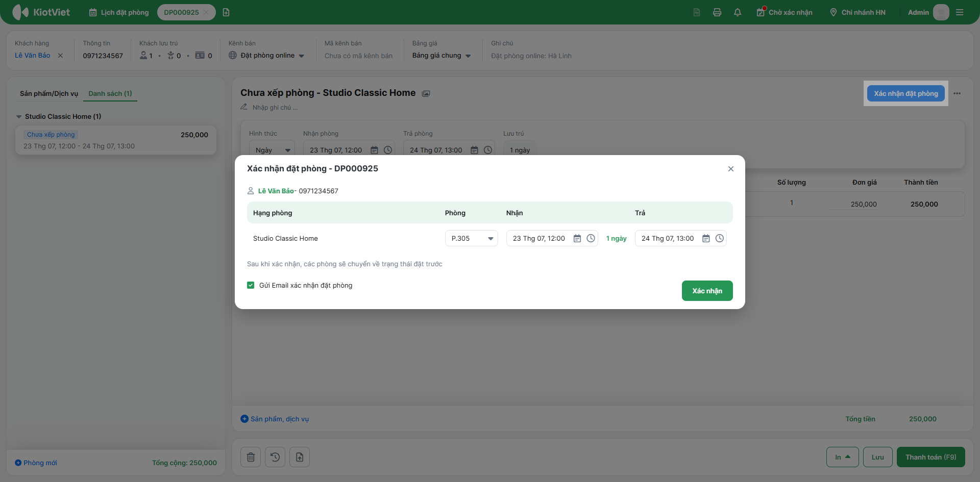Open background check-out clock icon
The height and width of the screenshot is (482, 980).
(x=488, y=150)
